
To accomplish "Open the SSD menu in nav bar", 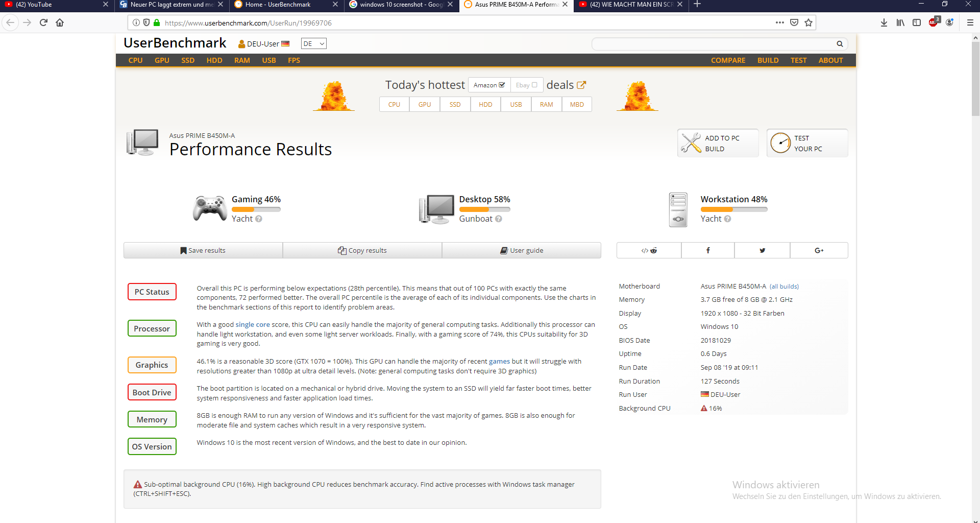I will click(x=188, y=60).
